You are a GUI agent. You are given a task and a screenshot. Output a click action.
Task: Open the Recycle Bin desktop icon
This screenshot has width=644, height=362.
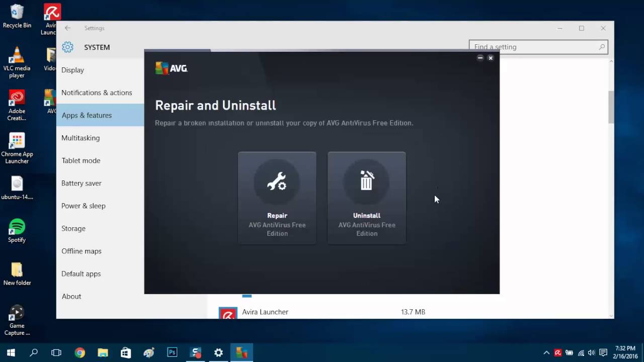(17, 17)
